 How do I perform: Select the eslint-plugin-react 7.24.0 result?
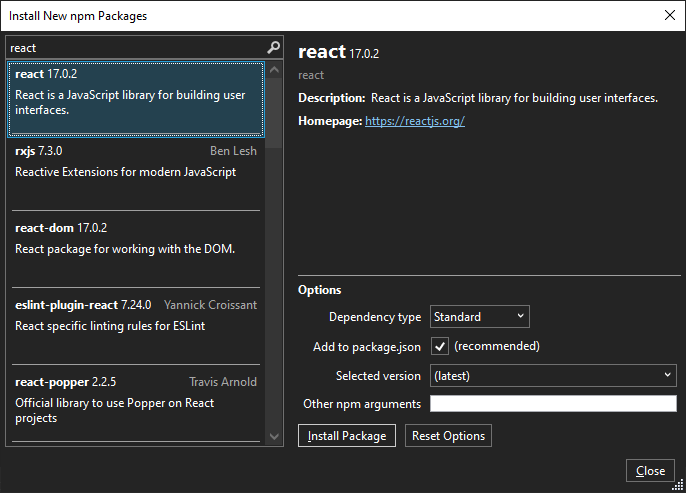pos(136,328)
